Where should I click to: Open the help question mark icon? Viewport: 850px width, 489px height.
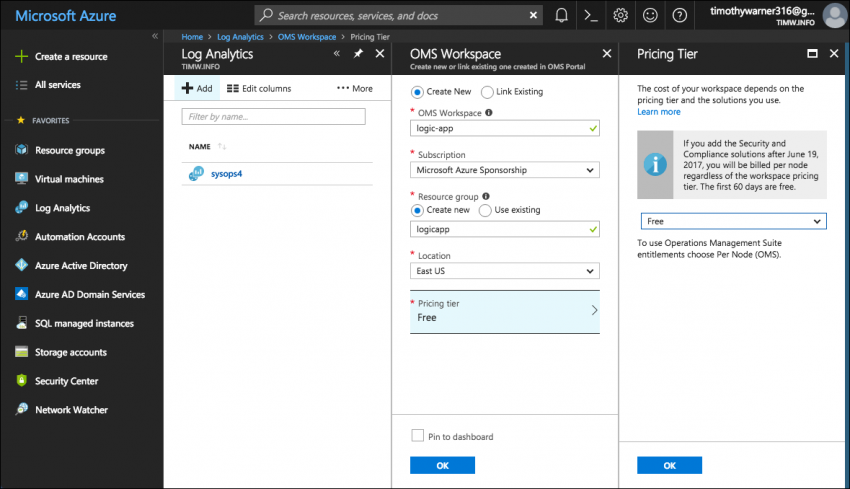coord(680,15)
